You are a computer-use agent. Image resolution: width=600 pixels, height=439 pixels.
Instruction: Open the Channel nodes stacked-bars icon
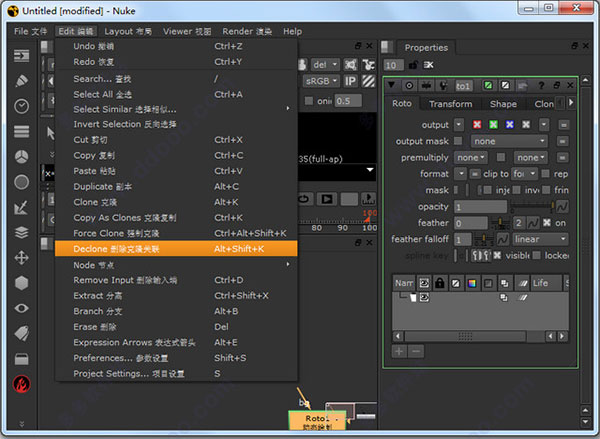pyautogui.click(x=21, y=131)
